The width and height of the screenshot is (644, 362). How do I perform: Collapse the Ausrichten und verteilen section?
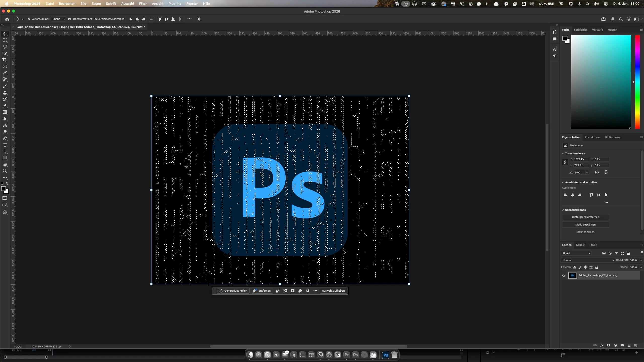563,182
